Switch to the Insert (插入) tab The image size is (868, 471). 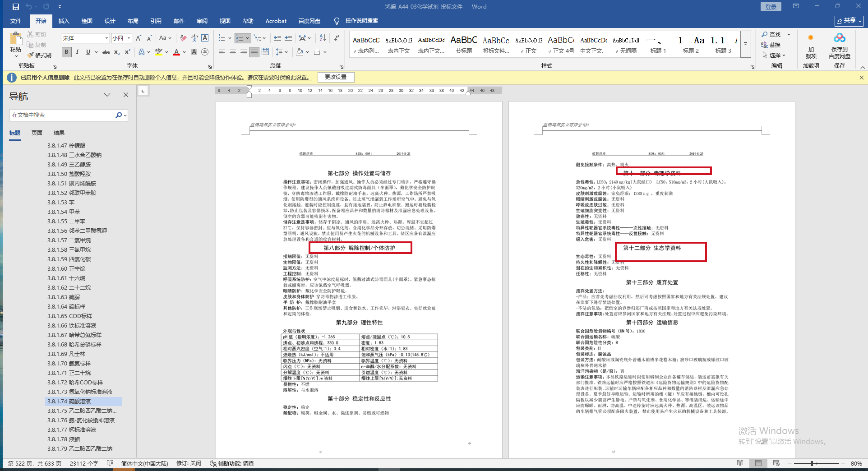[x=64, y=21]
